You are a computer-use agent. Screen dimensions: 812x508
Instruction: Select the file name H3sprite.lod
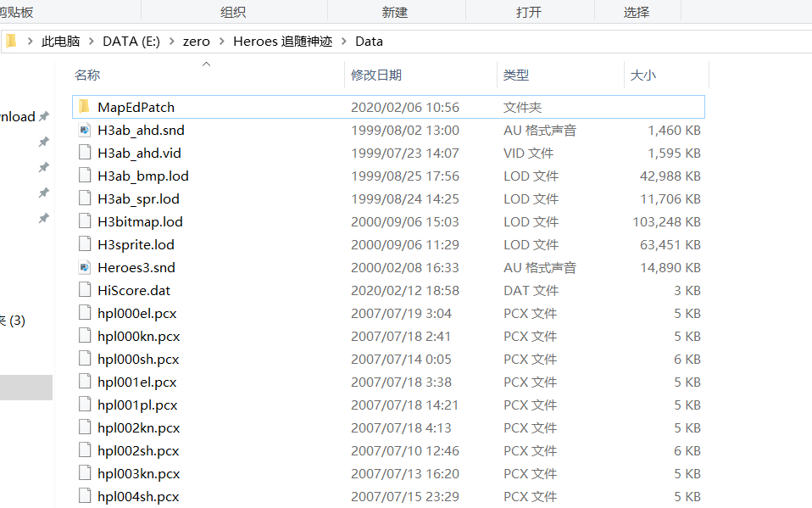pyautogui.click(x=136, y=244)
